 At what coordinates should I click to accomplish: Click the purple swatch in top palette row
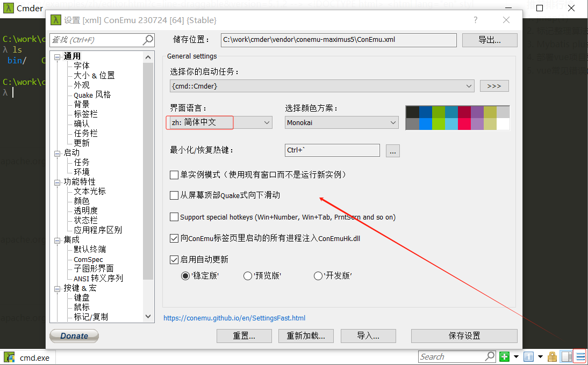tap(477, 112)
